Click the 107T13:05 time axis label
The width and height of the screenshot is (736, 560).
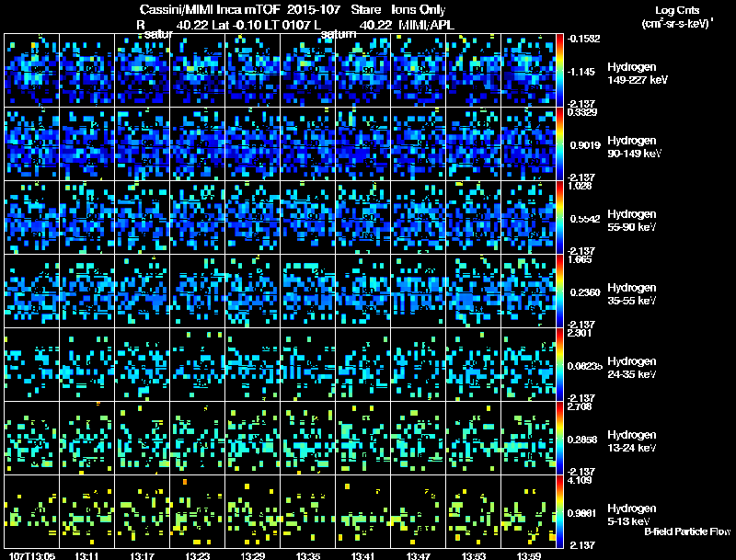point(32,555)
